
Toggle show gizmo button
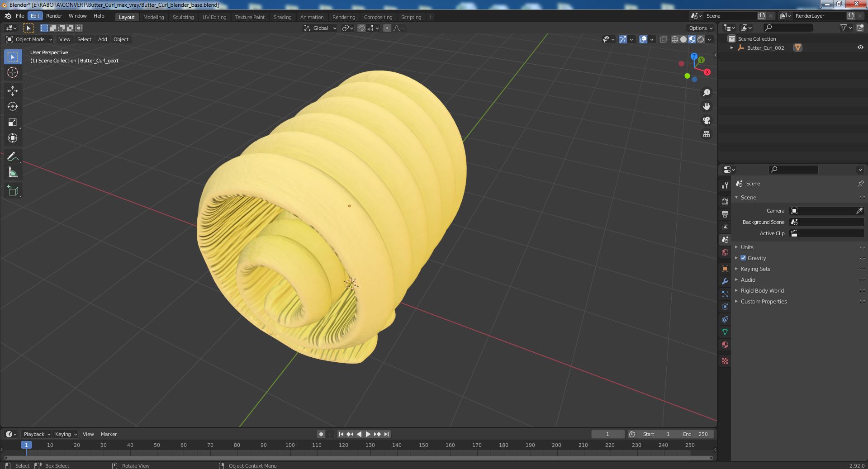click(x=623, y=39)
